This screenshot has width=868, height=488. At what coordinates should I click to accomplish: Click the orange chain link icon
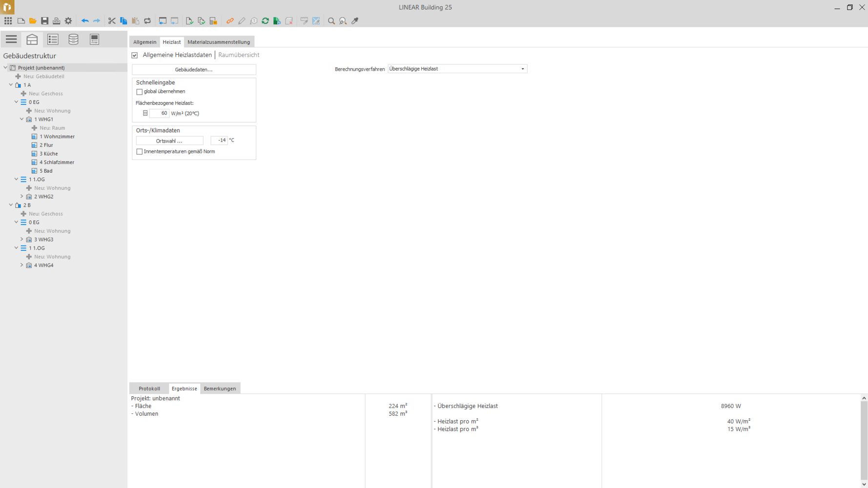[230, 21]
